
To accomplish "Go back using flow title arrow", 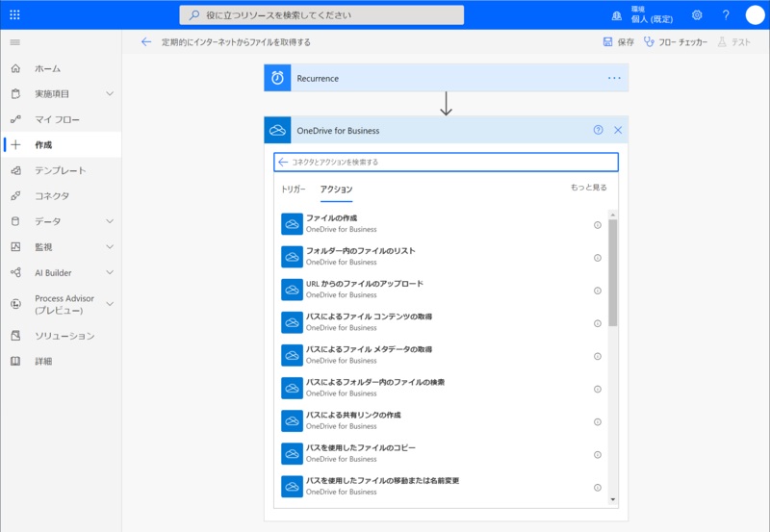I will [x=146, y=42].
